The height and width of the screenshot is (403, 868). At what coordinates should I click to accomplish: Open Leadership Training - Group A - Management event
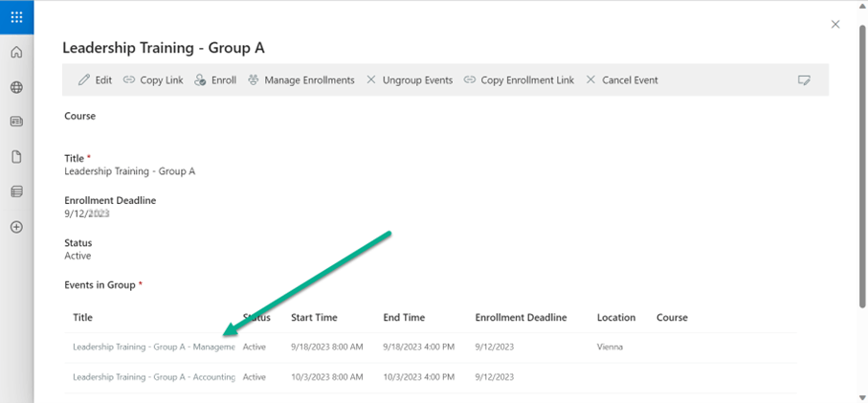point(153,347)
